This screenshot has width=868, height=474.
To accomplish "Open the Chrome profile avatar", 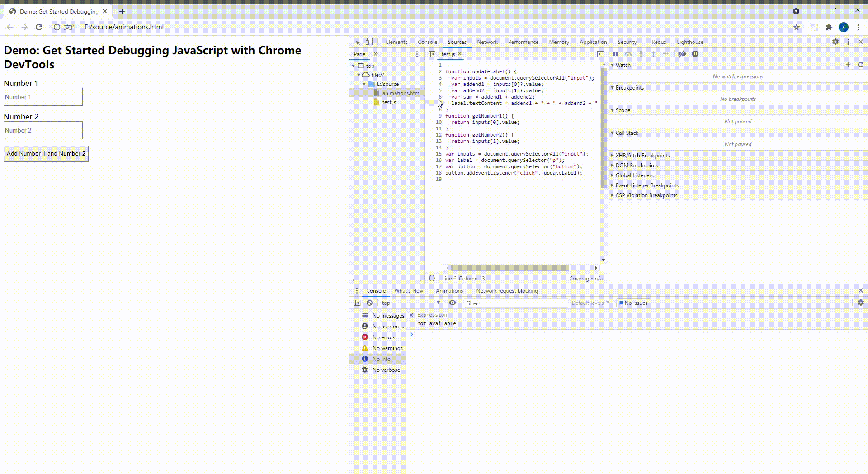I will 844,27.
